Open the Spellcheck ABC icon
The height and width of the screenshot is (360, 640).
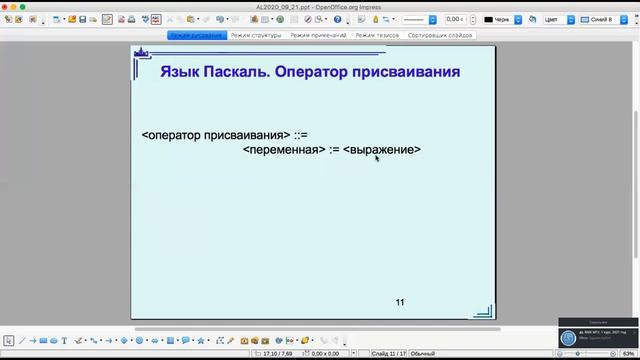click(156, 19)
